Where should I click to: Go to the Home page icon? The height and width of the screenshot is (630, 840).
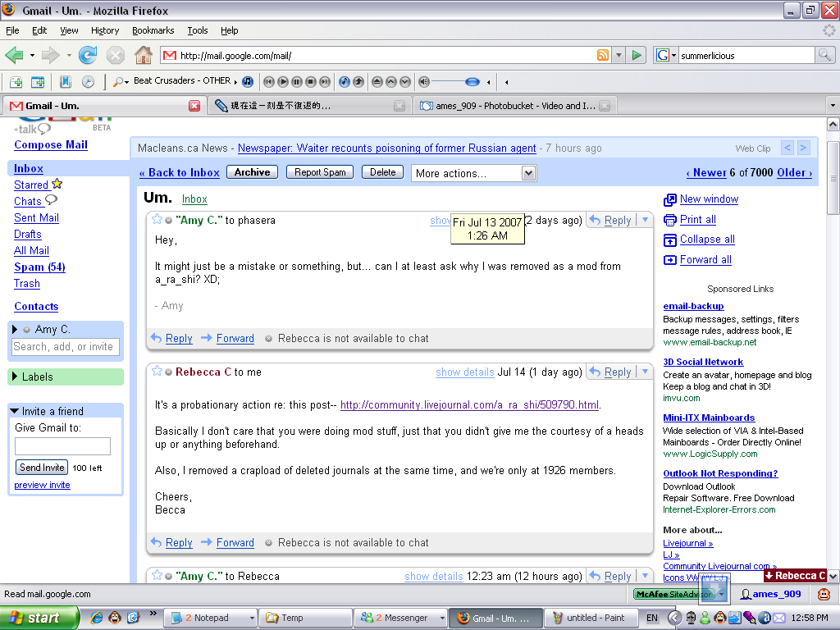(x=143, y=55)
